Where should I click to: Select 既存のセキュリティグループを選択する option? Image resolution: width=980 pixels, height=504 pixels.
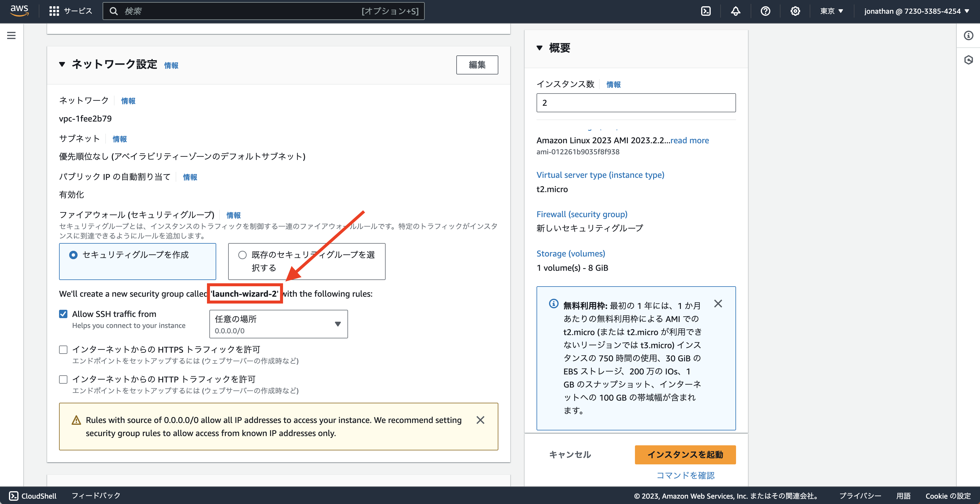tap(242, 255)
